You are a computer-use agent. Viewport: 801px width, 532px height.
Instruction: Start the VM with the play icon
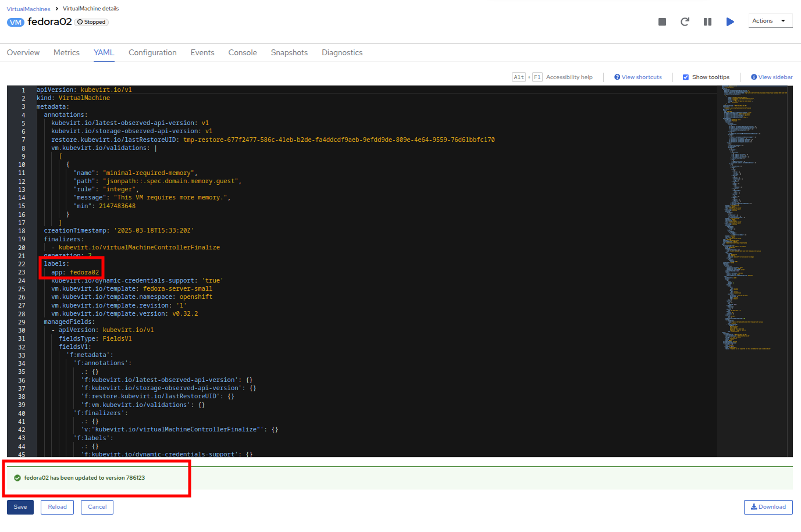click(730, 22)
